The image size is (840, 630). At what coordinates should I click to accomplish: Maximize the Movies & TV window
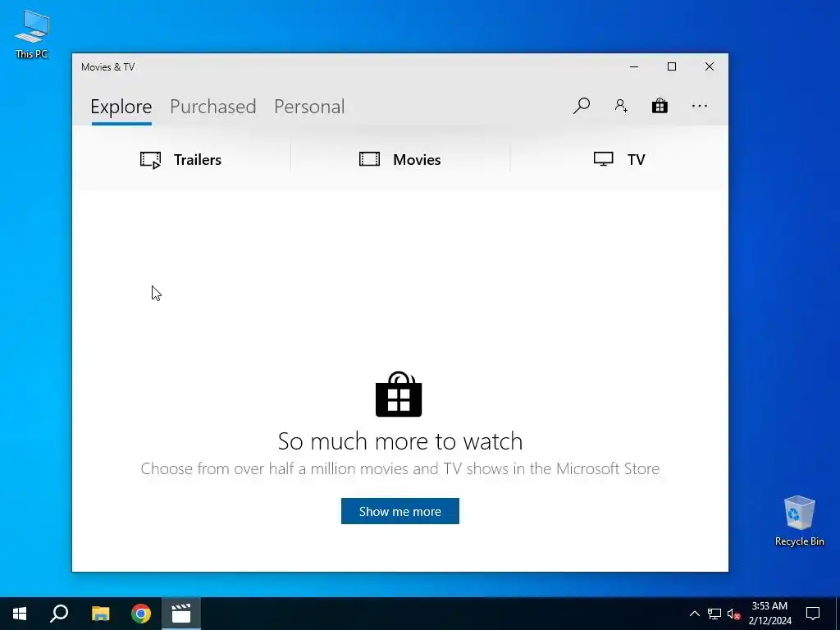point(671,66)
